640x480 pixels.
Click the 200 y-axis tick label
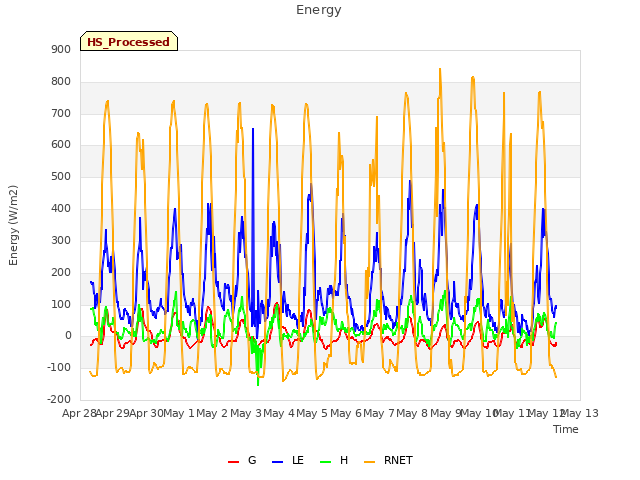(61, 272)
